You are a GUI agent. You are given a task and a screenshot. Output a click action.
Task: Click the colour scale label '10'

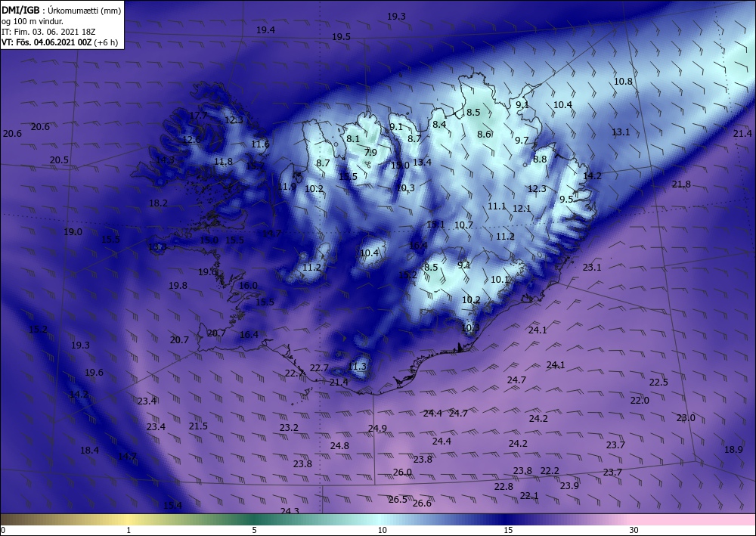(x=382, y=530)
